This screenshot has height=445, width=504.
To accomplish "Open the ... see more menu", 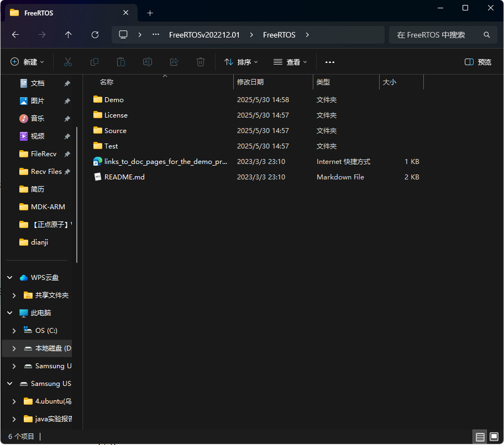I will click(x=330, y=62).
